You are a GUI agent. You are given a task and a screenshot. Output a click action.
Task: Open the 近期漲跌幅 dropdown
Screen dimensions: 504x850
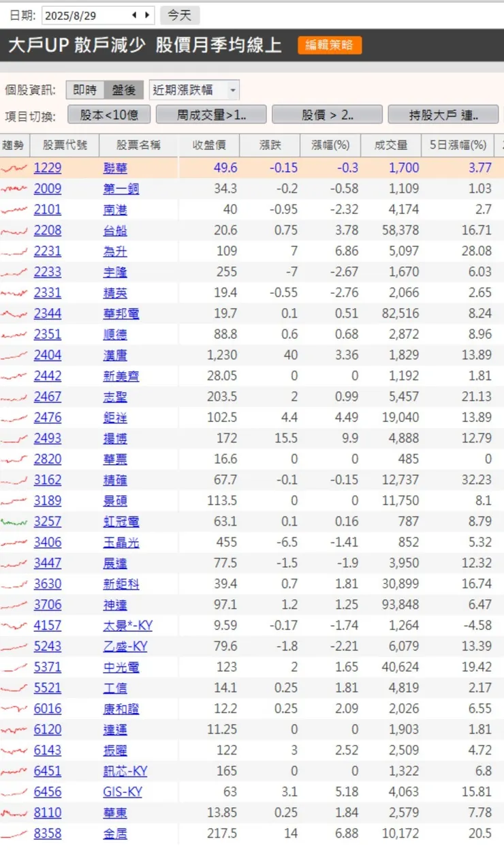[x=194, y=89]
